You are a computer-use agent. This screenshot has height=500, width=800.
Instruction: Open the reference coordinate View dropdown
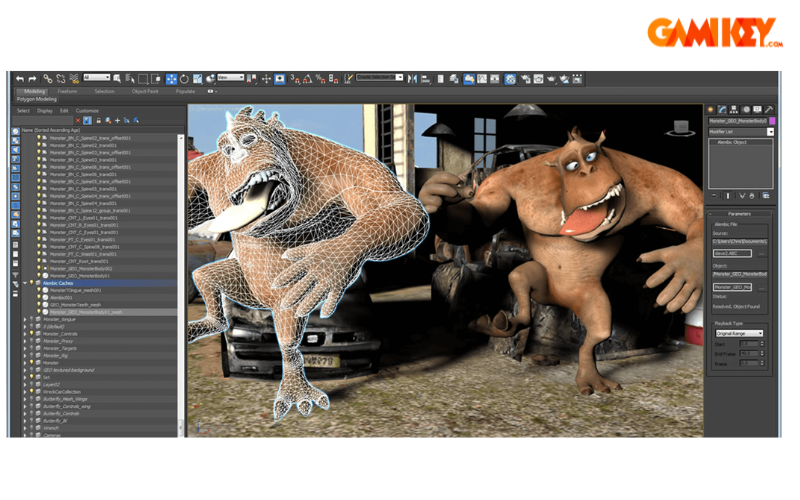(231, 78)
